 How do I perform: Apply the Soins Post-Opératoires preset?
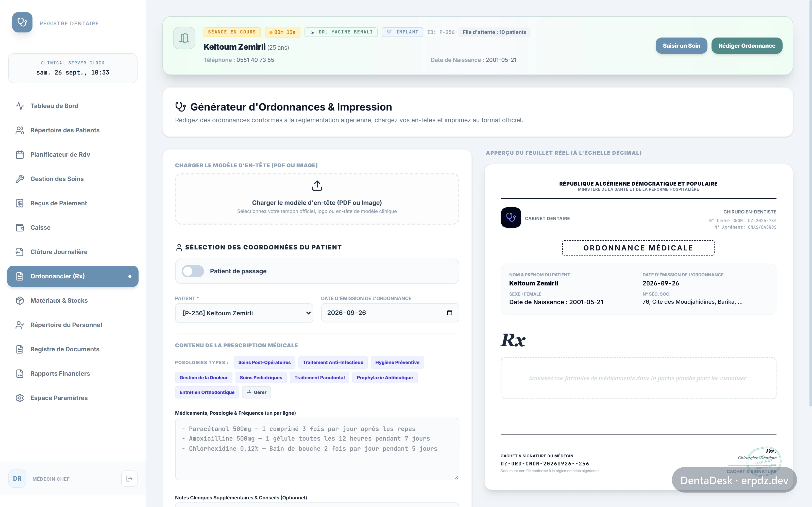point(264,363)
